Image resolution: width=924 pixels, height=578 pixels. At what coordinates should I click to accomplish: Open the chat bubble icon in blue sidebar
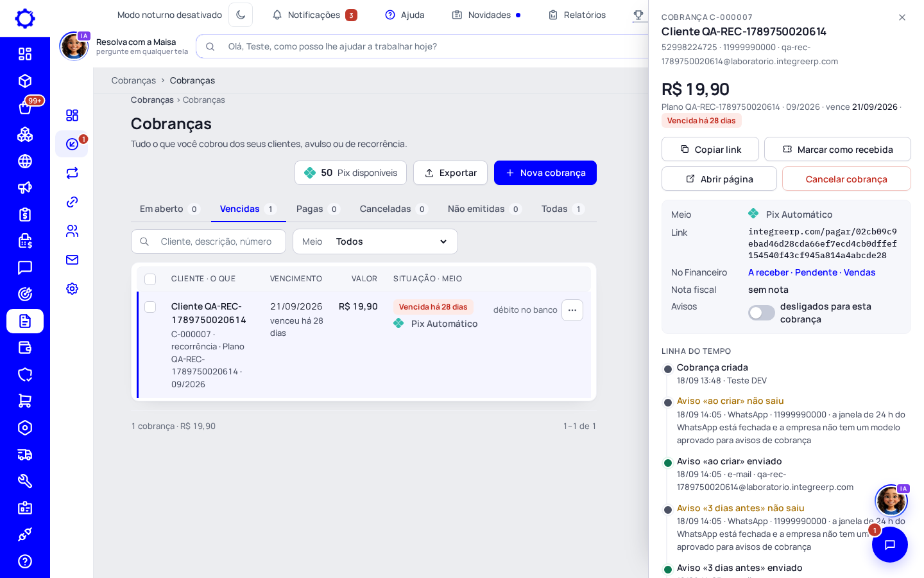click(x=25, y=268)
